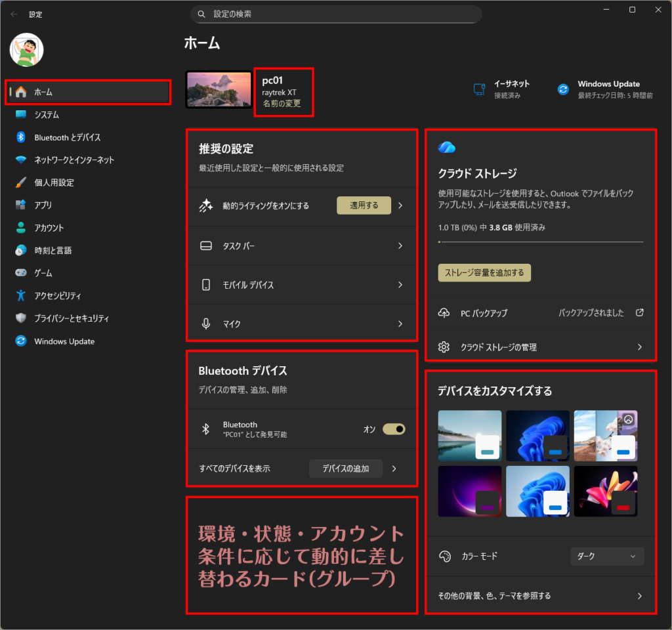Viewport: 672px width, 630px height.
Task: Click the ゲーム controller icon
Action: coord(21,273)
